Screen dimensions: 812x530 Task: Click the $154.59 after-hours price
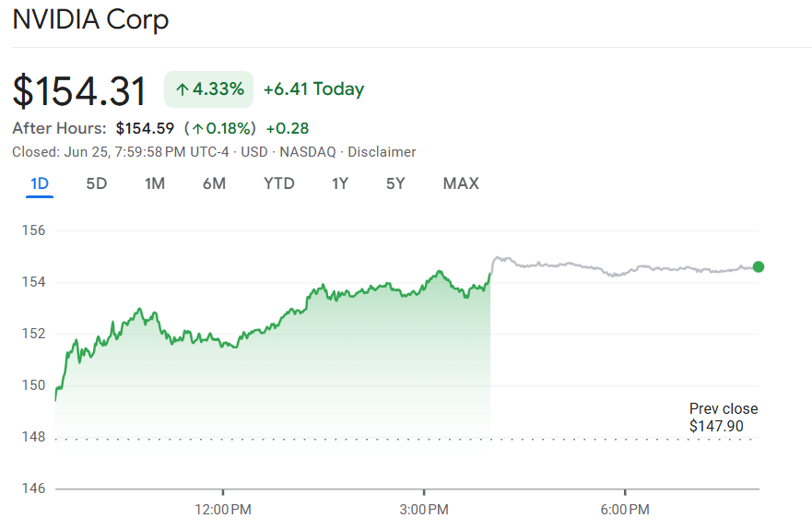pyautogui.click(x=145, y=128)
